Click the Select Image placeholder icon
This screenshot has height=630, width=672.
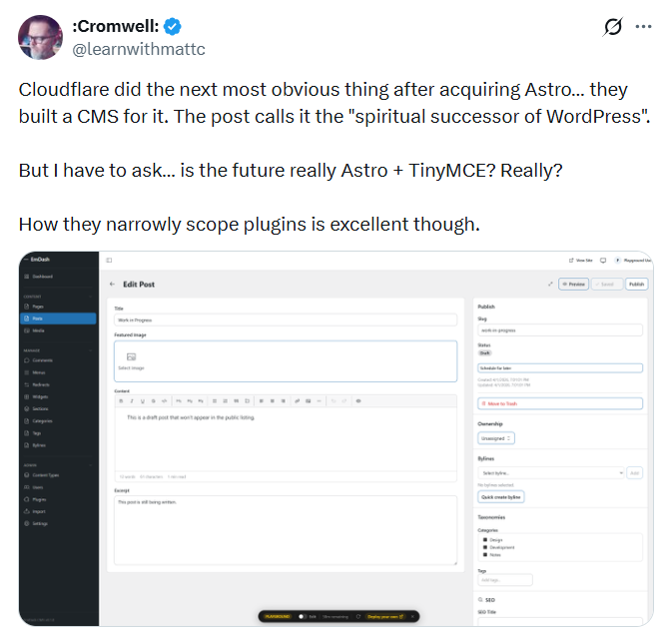(131, 355)
